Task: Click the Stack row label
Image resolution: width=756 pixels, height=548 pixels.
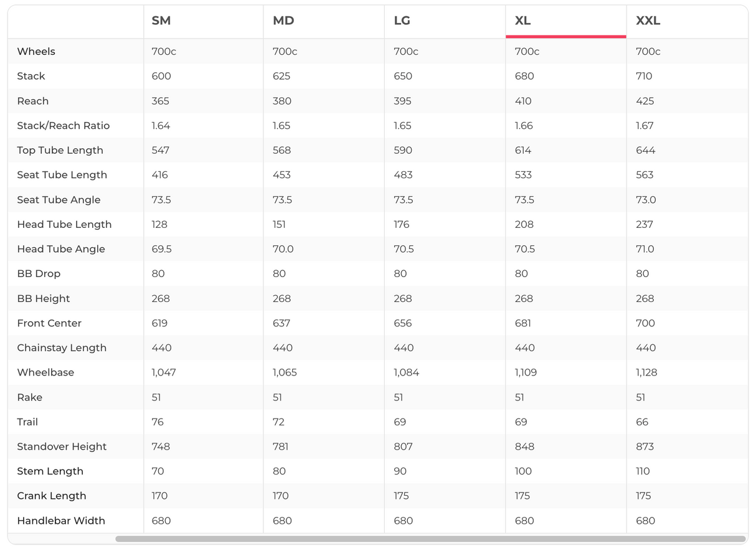Action: pyautogui.click(x=31, y=76)
